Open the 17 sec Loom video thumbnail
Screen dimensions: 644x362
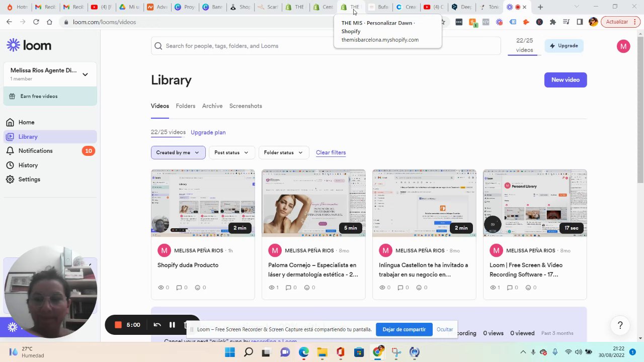tap(535, 203)
